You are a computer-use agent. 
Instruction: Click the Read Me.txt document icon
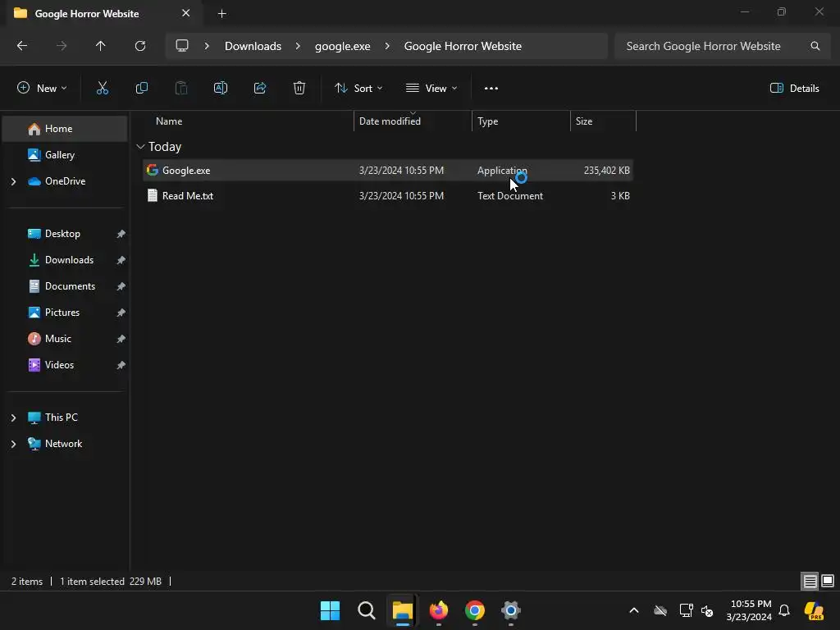(x=152, y=195)
